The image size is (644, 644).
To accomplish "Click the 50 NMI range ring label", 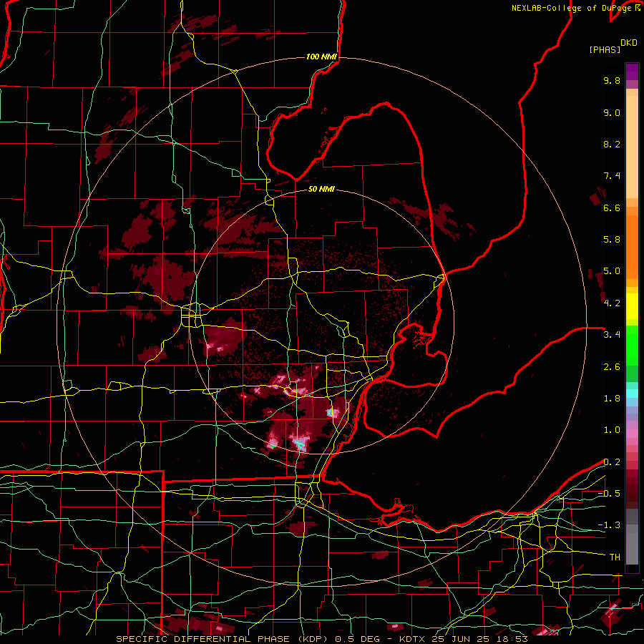I will point(321,189).
